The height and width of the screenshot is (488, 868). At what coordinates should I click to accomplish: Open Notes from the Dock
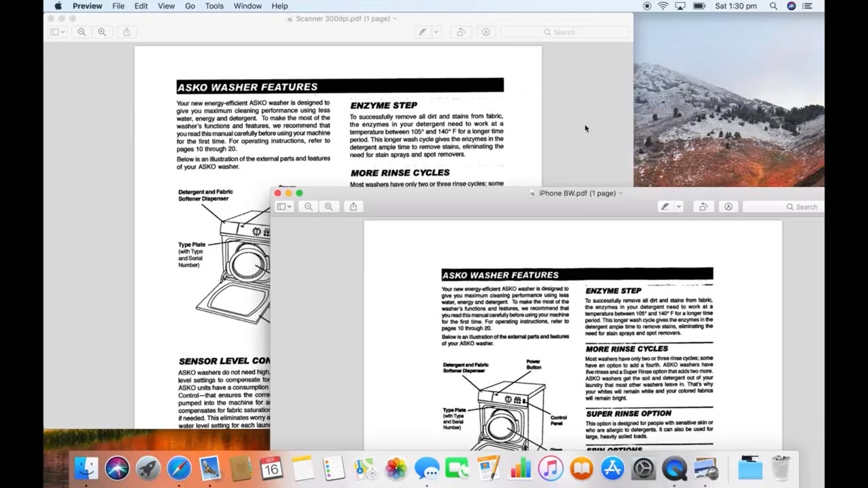302,468
